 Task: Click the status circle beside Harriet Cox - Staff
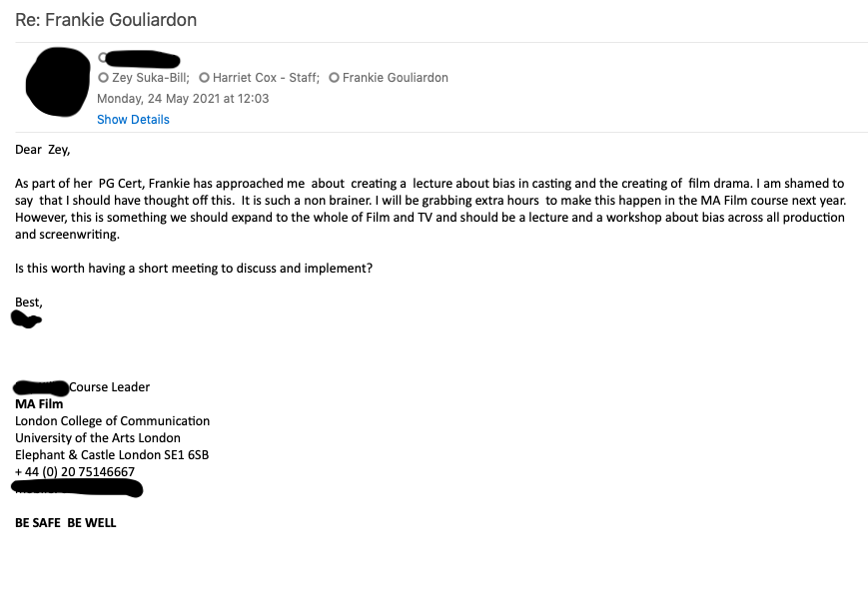coord(205,78)
